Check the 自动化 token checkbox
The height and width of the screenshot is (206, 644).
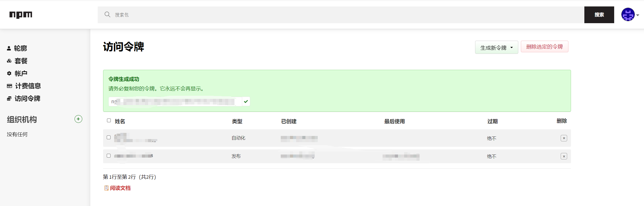pyautogui.click(x=109, y=138)
